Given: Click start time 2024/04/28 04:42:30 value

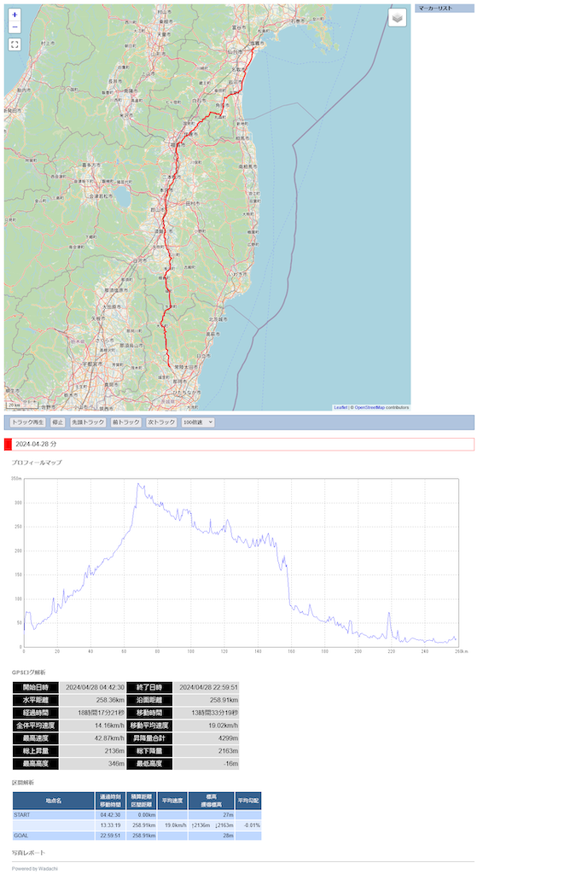Looking at the screenshot, I should tap(92, 687).
